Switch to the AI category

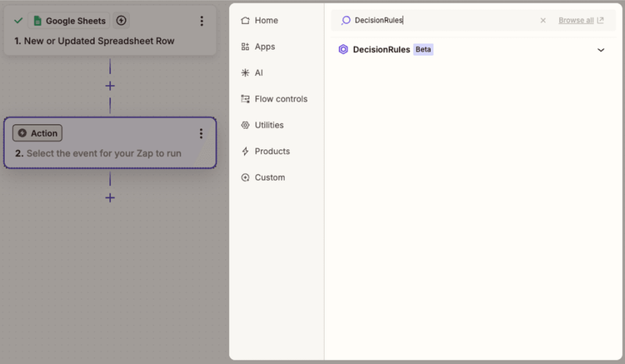coord(258,72)
